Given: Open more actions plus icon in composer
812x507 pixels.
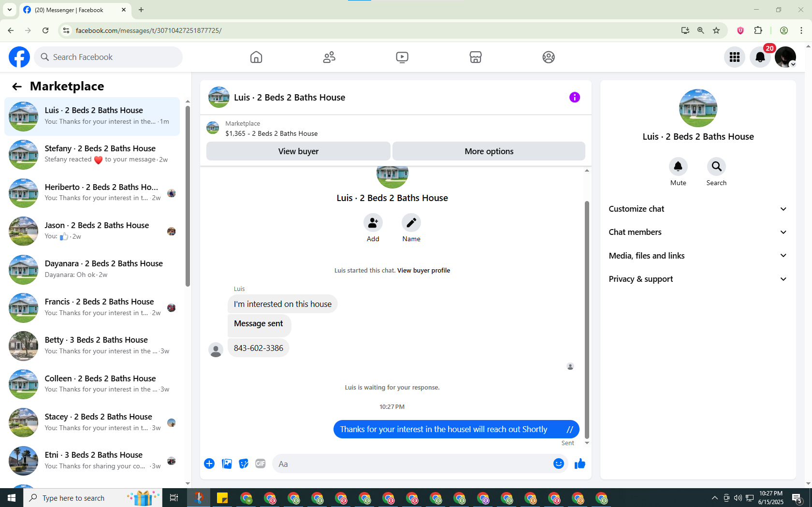Looking at the screenshot, I should (209, 464).
